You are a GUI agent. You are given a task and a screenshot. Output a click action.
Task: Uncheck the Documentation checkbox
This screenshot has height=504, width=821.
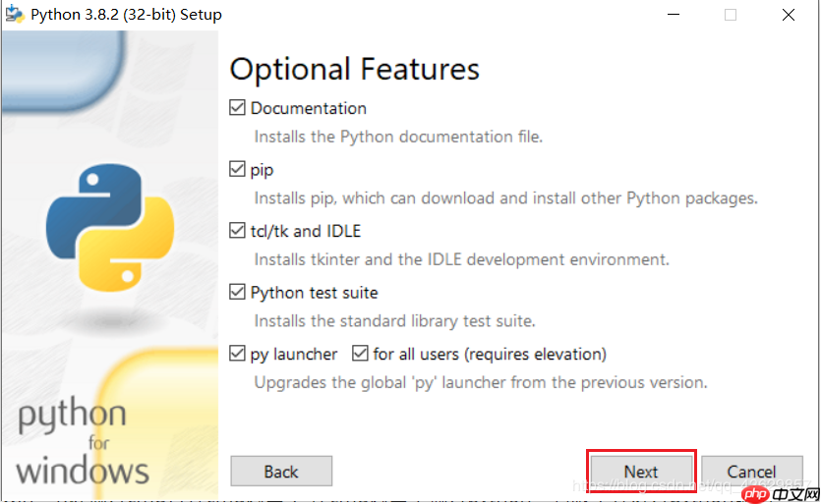tap(237, 108)
